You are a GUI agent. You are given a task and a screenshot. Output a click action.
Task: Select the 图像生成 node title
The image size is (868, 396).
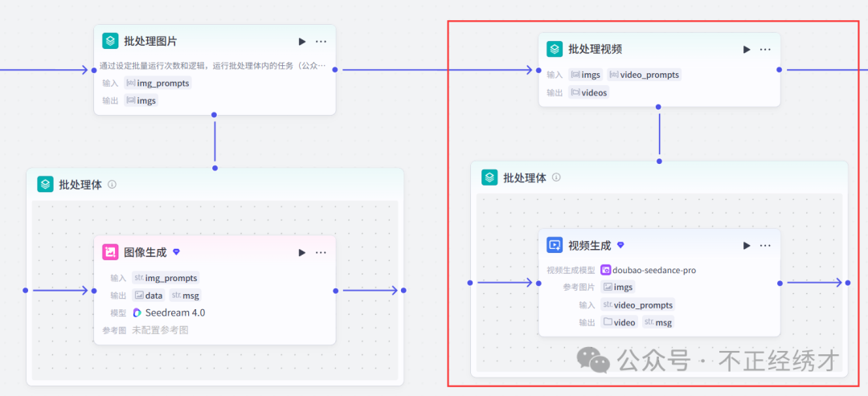(145, 252)
